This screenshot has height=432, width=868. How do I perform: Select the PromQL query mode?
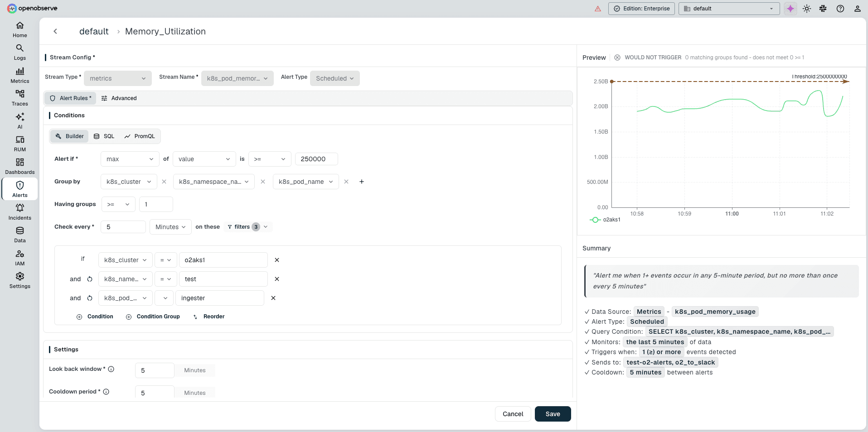[x=140, y=136]
